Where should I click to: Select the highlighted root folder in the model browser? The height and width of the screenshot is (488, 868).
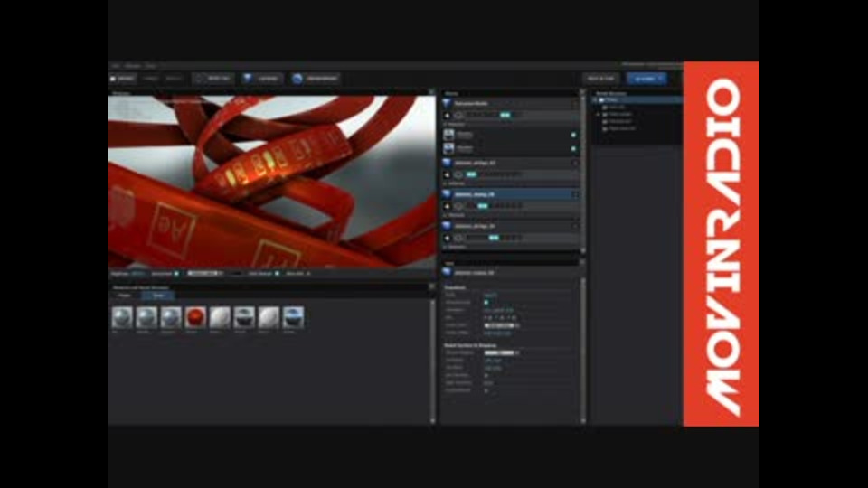pyautogui.click(x=637, y=100)
